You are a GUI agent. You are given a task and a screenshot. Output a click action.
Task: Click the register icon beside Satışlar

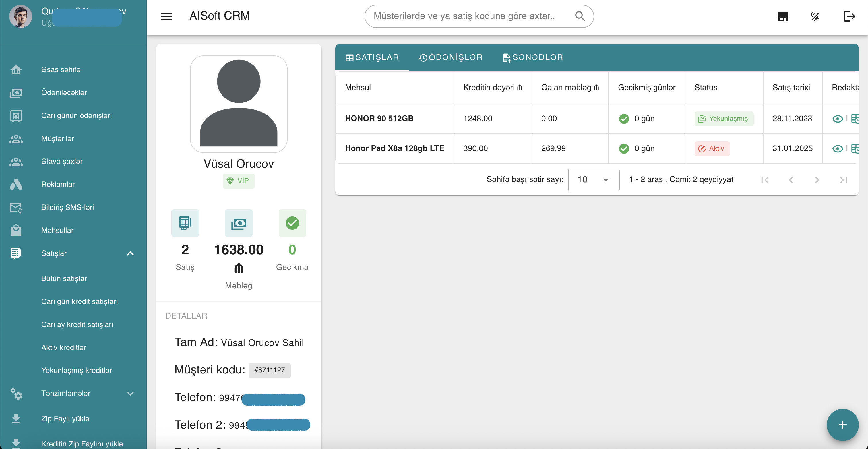[16, 253]
